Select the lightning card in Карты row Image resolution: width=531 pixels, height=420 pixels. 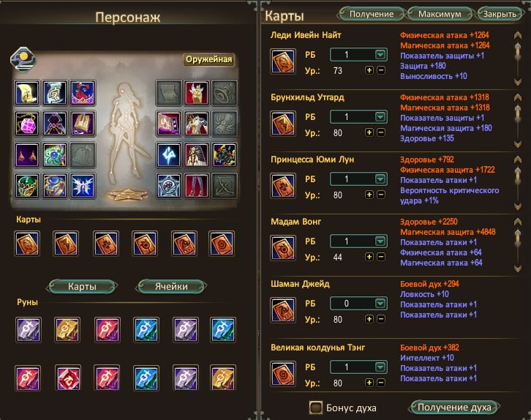coord(66,244)
